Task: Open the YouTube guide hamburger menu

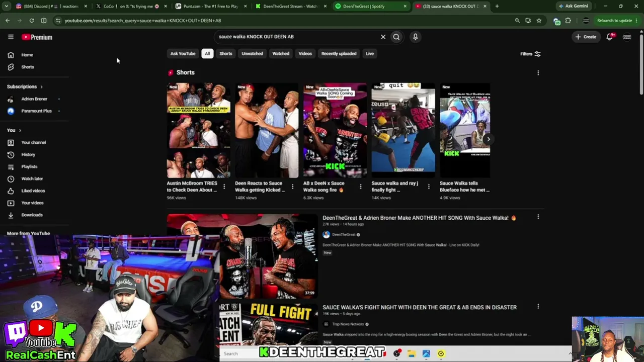Action: tap(11, 37)
